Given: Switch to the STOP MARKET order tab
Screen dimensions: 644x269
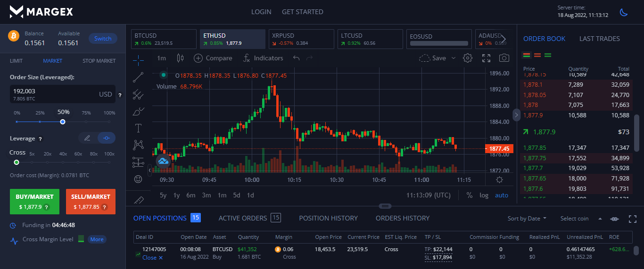Looking at the screenshot, I should pyautogui.click(x=99, y=61).
